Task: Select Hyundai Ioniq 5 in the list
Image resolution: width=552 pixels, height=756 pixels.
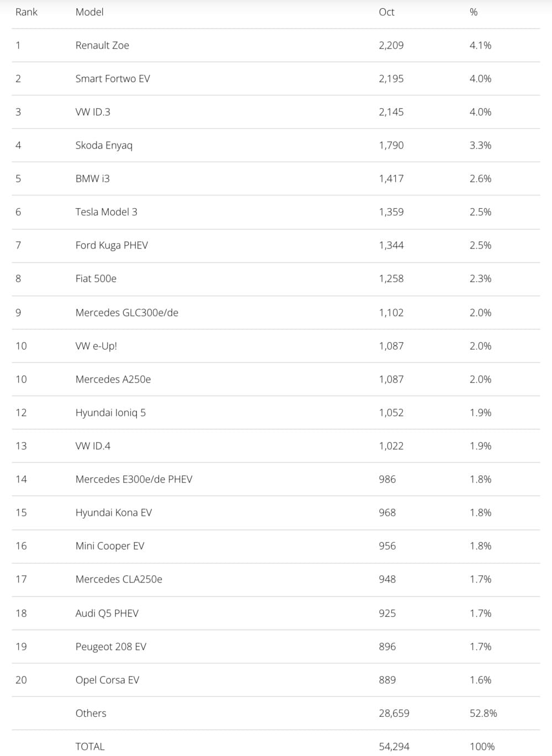Action: coord(110,413)
